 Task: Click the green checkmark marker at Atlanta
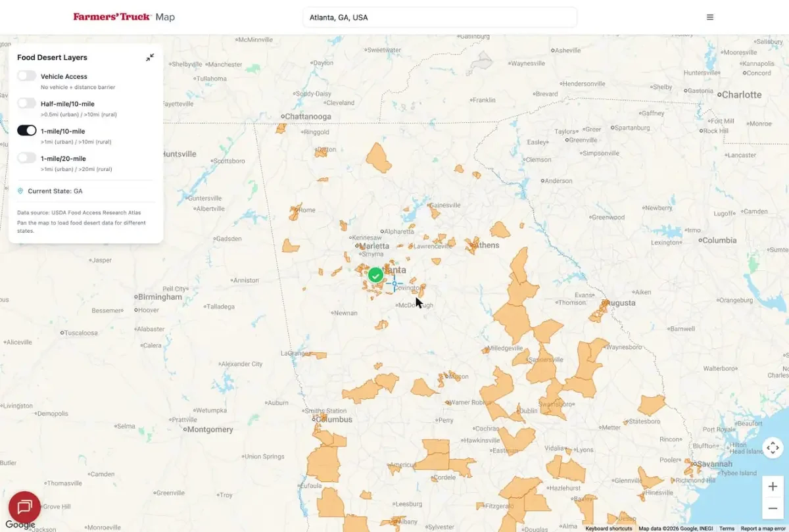click(375, 275)
